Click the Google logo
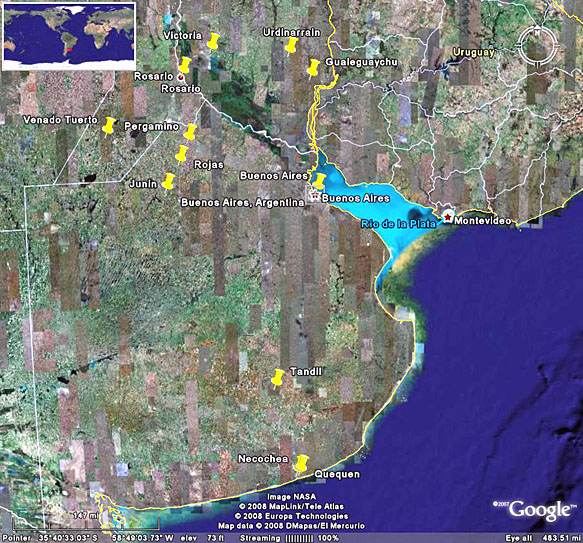The height and width of the screenshot is (543, 583). tap(540, 510)
